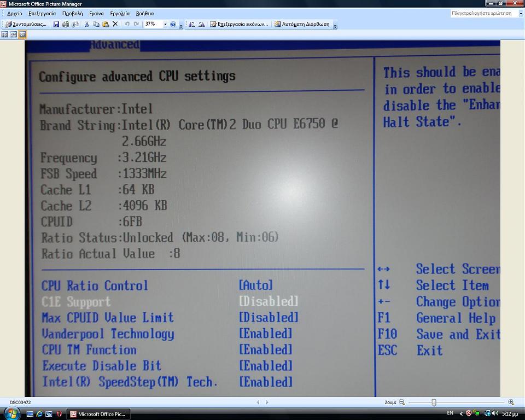Redo the last undone action
Screen dimensions: 525x420
(x=136, y=24)
